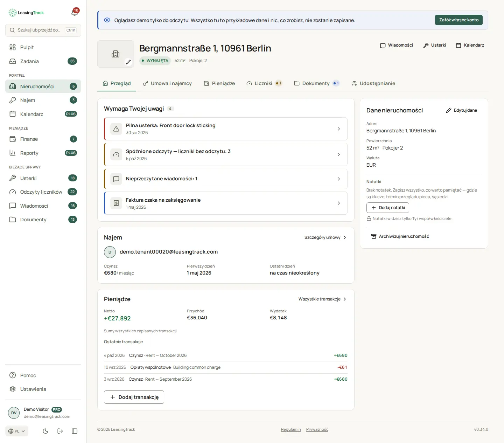Expand Faktura czeka na zaksięgowanie chevron
The image size is (504, 443).
click(x=339, y=203)
